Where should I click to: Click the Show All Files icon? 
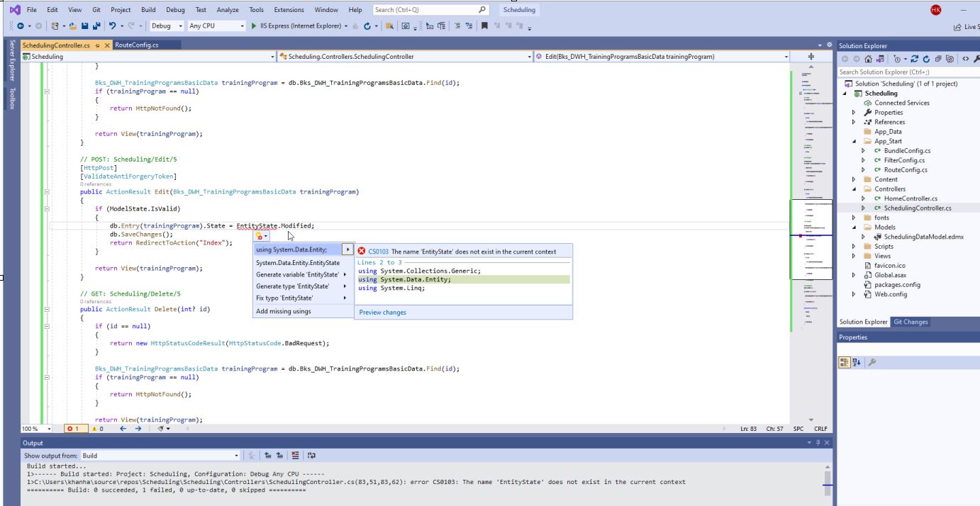(950, 60)
